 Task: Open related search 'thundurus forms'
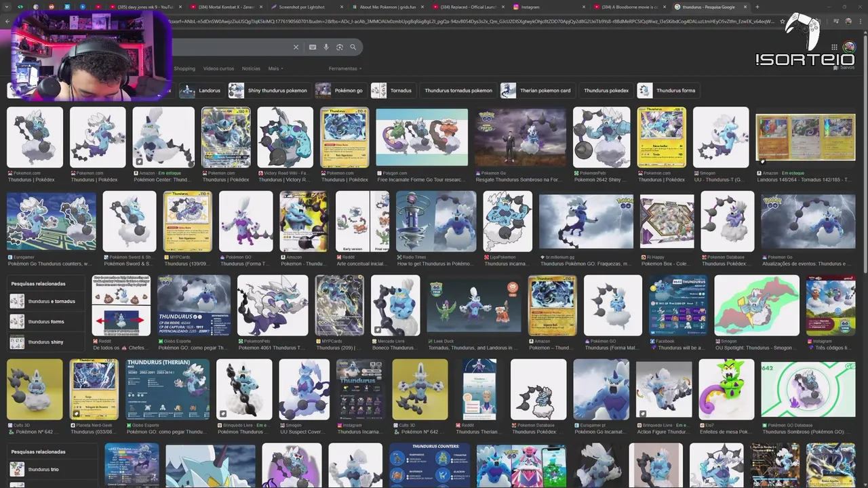(46, 321)
